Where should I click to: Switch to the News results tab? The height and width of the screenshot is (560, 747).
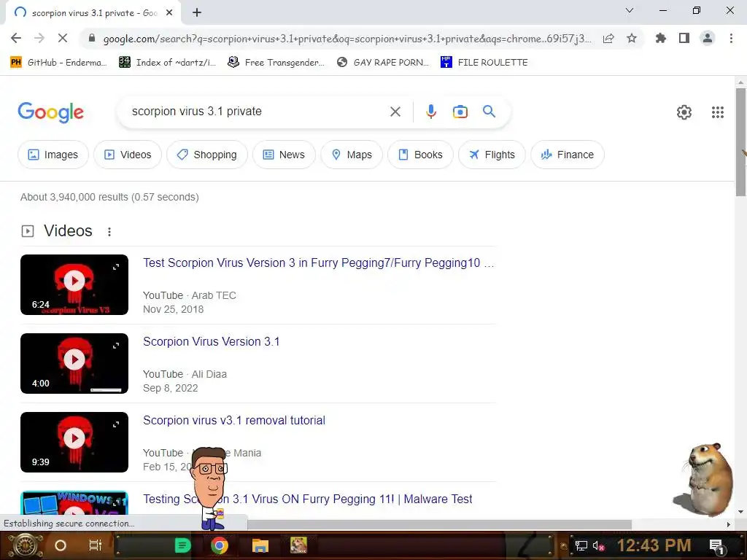[284, 155]
